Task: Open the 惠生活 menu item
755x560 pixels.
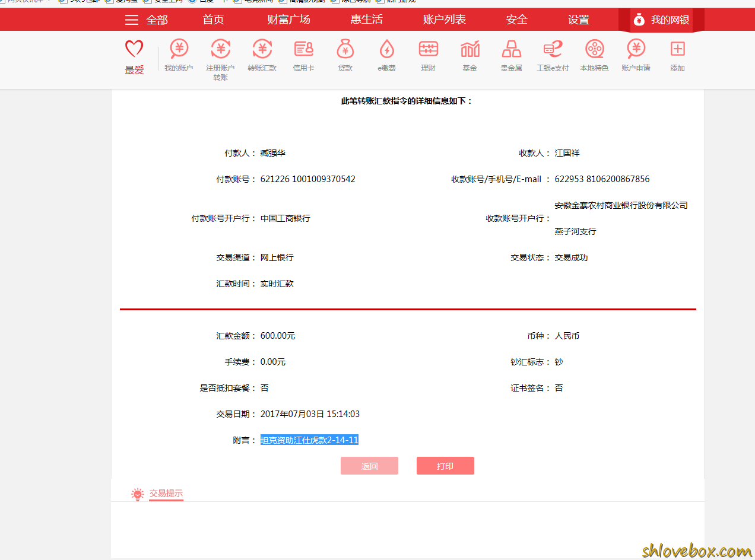Action: pyautogui.click(x=366, y=20)
